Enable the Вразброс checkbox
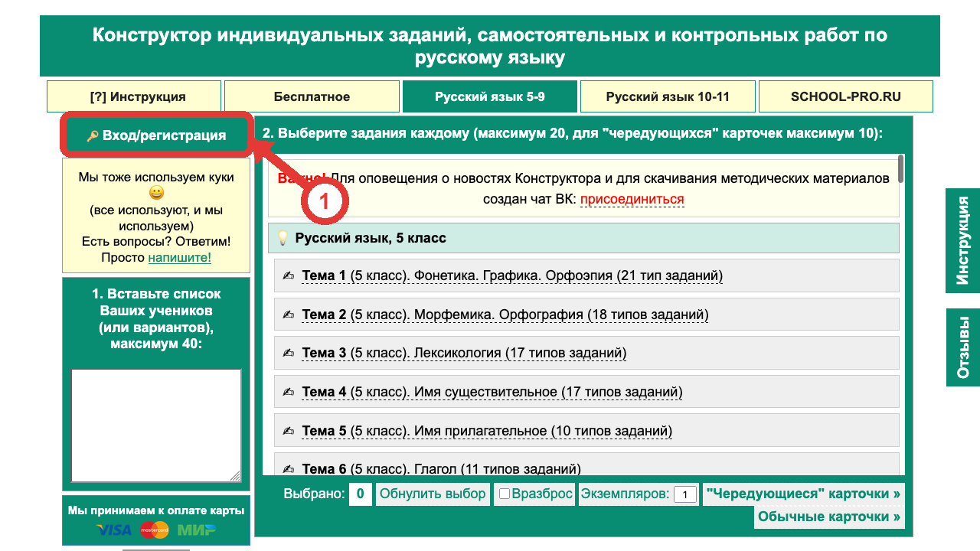980x551 pixels. (505, 494)
